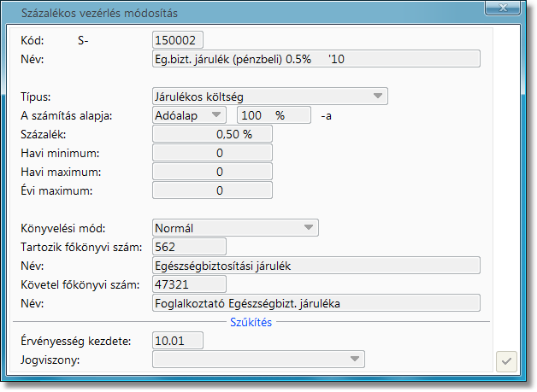Click the 100 % calculation base field
Viewport: 537px width, 392px height.
(x=274, y=115)
